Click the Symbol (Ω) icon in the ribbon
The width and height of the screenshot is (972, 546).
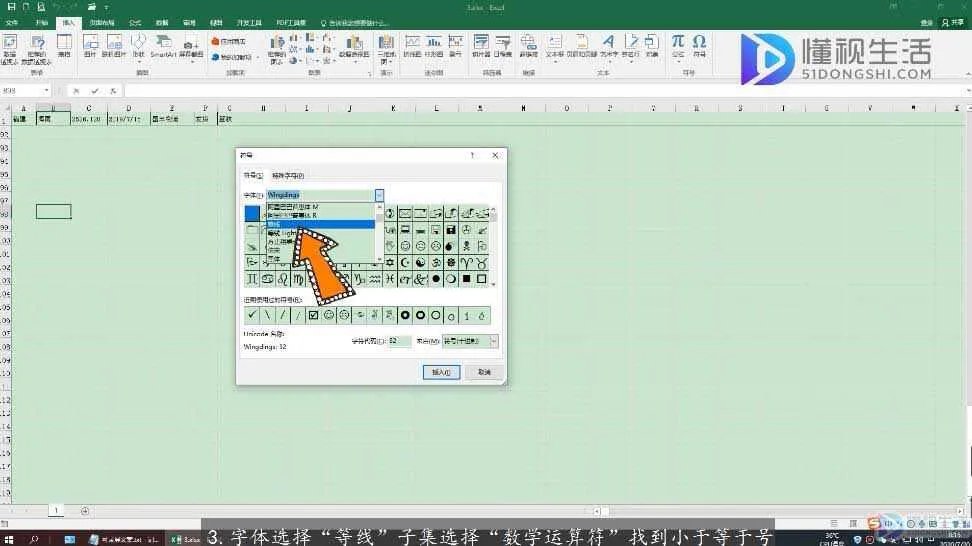point(699,44)
